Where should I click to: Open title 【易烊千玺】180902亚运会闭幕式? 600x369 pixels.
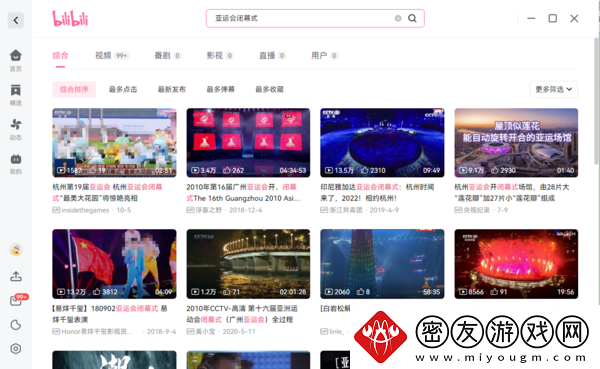click(x=110, y=314)
